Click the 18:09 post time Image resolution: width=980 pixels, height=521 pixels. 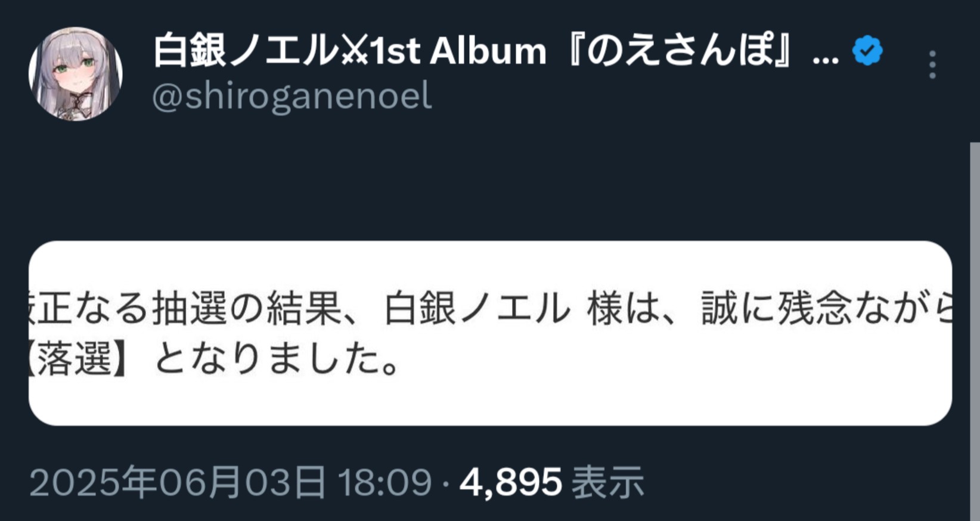[x=385, y=482]
